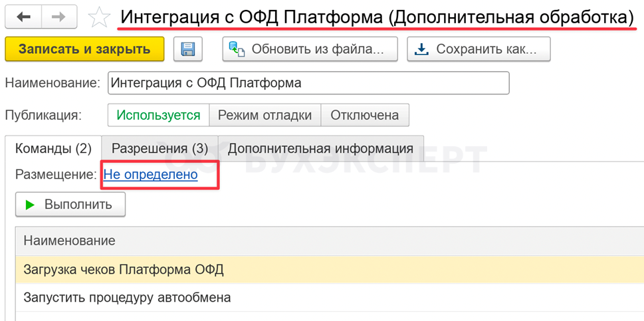Screen dimensions: 644x321
Task: Switch to Разрешения (3) tab
Action: (160, 149)
